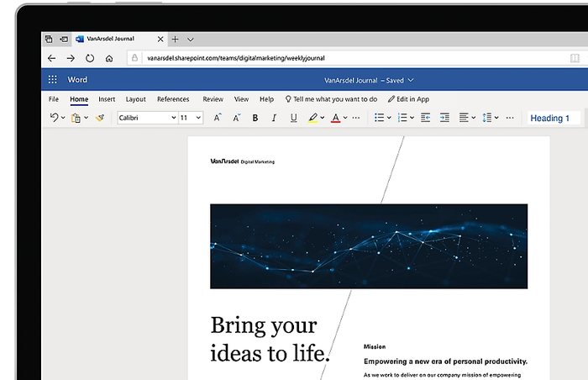Click the Shrink Font icon

click(235, 119)
